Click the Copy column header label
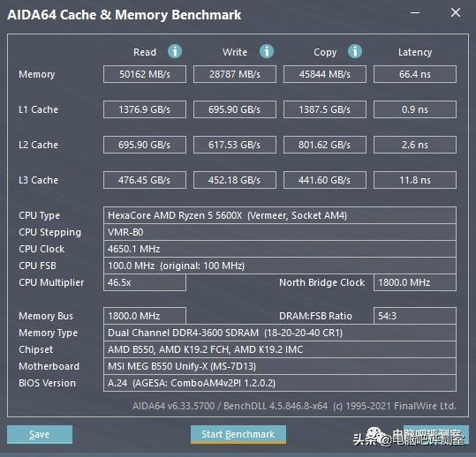 [x=325, y=52]
